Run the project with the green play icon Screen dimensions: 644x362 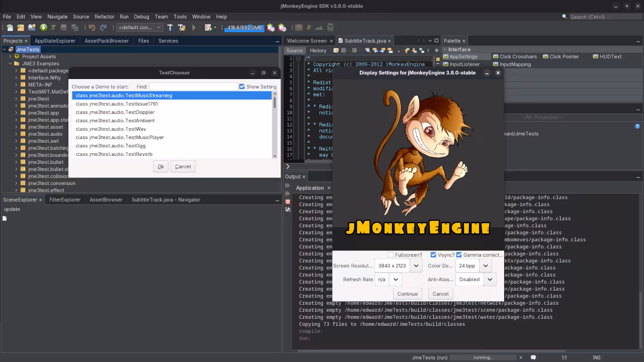(x=194, y=28)
